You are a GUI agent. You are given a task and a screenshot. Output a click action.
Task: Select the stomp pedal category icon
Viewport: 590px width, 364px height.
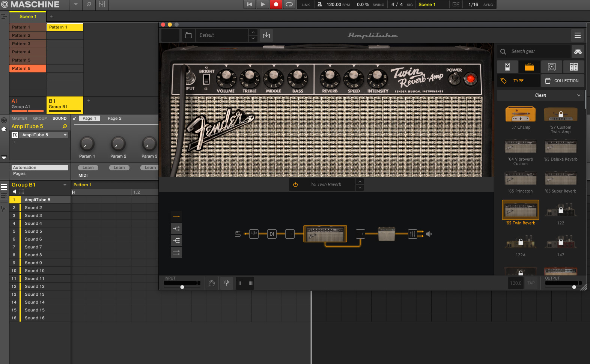point(507,67)
